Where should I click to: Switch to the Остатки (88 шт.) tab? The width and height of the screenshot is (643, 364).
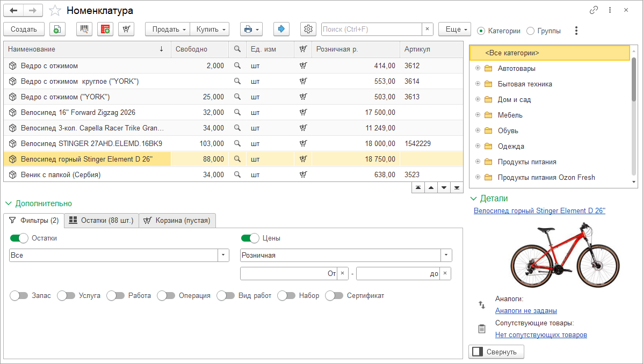click(102, 220)
